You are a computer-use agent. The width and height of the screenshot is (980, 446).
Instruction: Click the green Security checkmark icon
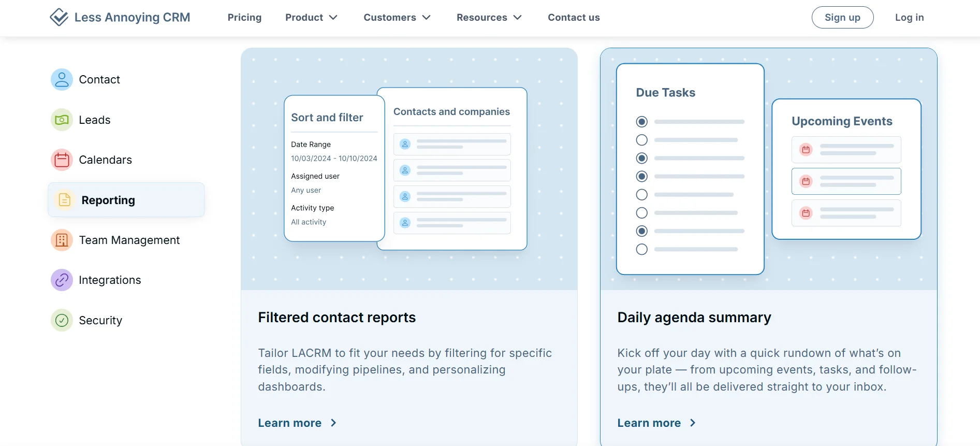tap(62, 320)
